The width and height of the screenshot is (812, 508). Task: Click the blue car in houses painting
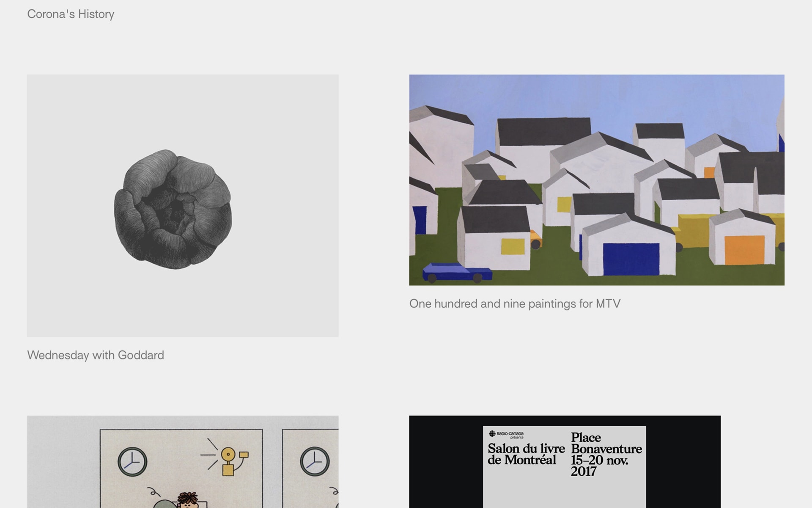(x=456, y=272)
